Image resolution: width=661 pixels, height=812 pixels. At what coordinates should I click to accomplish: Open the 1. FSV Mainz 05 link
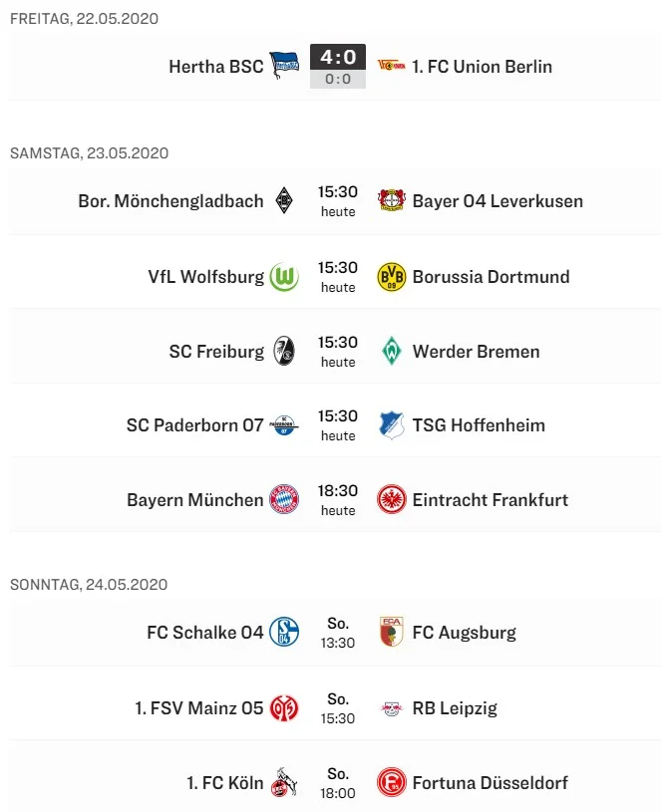199,708
